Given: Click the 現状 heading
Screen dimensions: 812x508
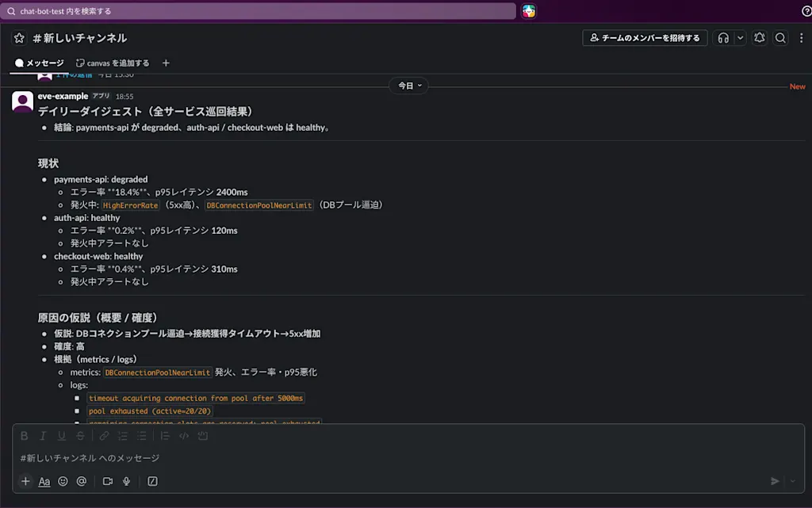Looking at the screenshot, I should [48, 163].
